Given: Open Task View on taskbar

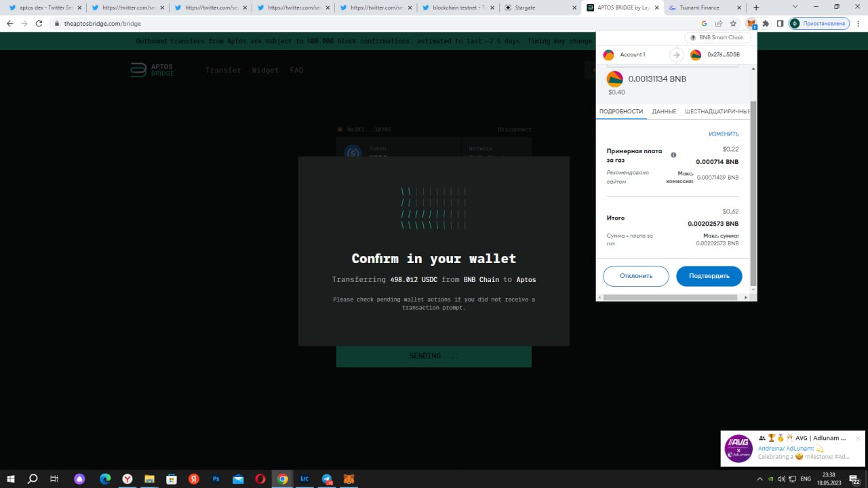Looking at the screenshot, I should click(54, 479).
